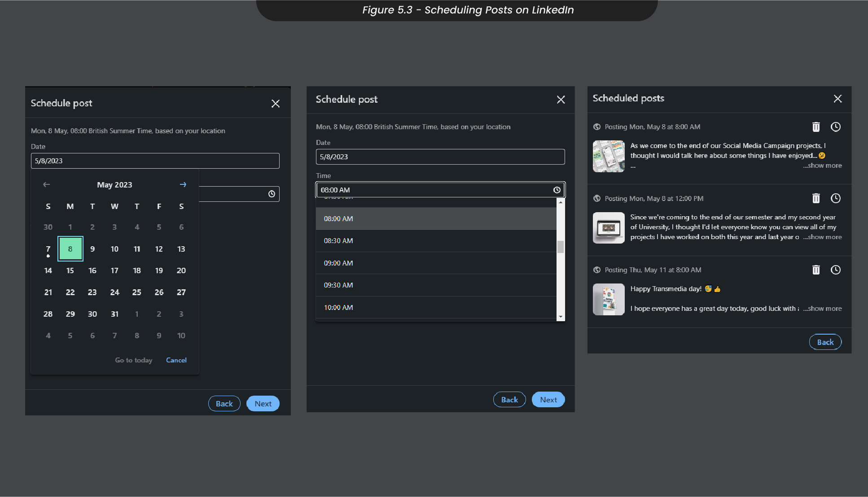This screenshot has height=497, width=868.
Task: Click 'Posting Mon, May 8 at 12:00 PM' text
Action: [654, 198]
